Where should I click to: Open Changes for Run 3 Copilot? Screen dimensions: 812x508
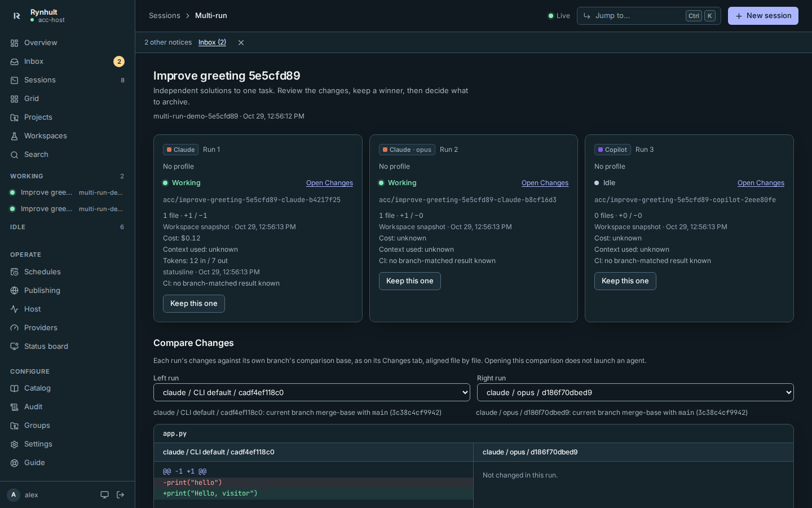coord(761,183)
